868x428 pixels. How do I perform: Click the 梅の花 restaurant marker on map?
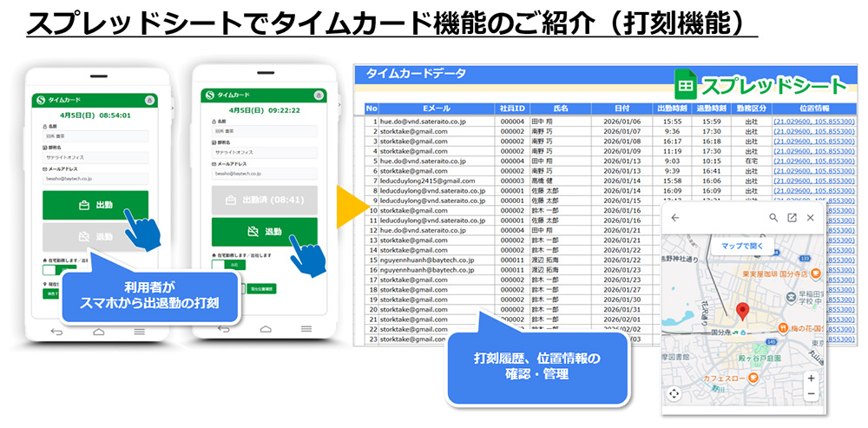pyautogui.click(x=783, y=328)
